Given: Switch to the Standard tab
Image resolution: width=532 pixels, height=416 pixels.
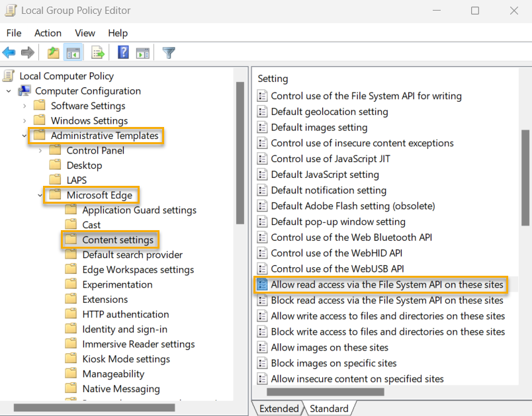Looking at the screenshot, I should [x=329, y=409].
